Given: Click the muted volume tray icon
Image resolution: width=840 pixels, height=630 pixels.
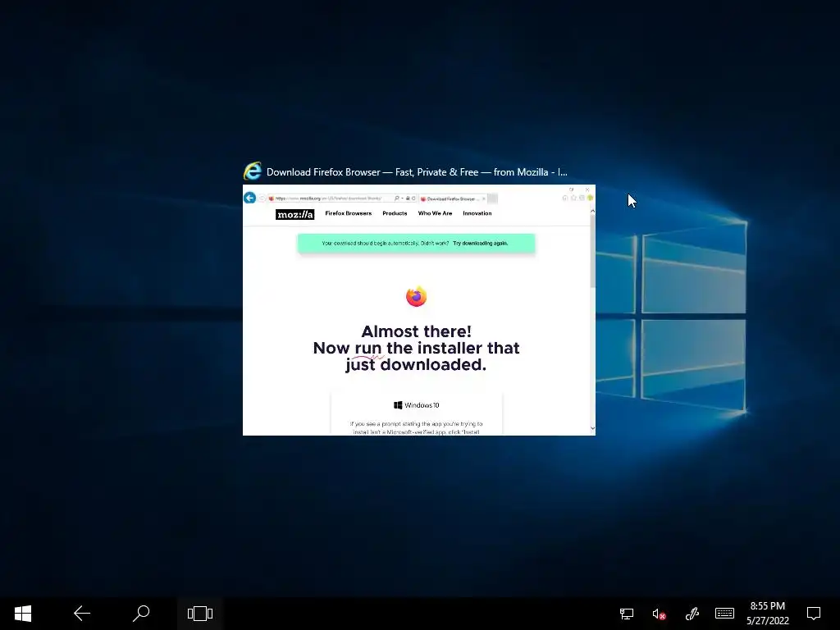Looking at the screenshot, I should click(659, 614).
